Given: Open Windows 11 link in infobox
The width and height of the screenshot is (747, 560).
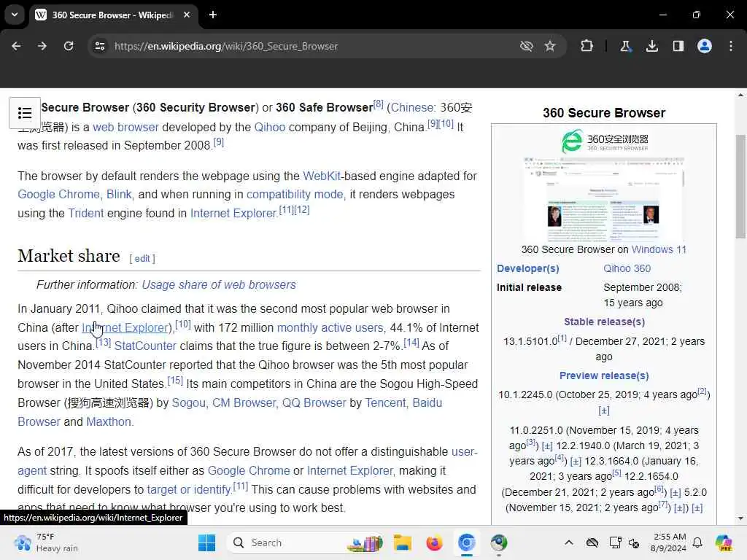Looking at the screenshot, I should (659, 249).
